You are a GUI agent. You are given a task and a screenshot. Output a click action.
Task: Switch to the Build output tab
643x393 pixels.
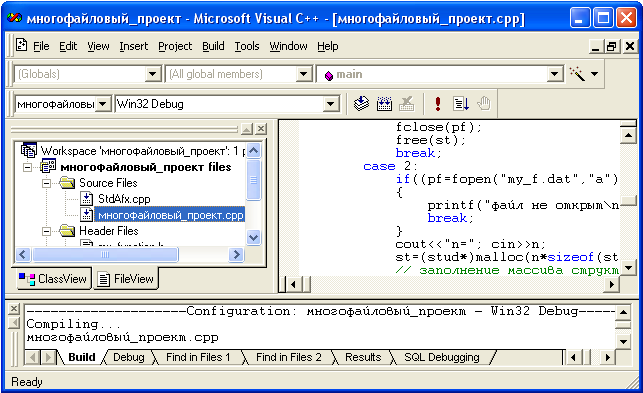pyautogui.click(x=82, y=357)
